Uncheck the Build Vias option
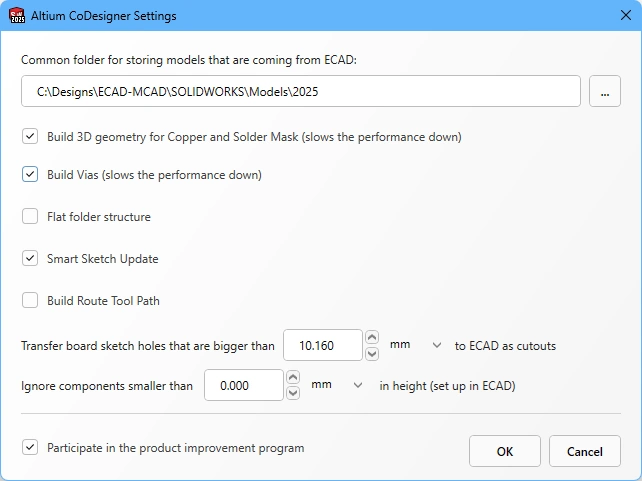 30,174
